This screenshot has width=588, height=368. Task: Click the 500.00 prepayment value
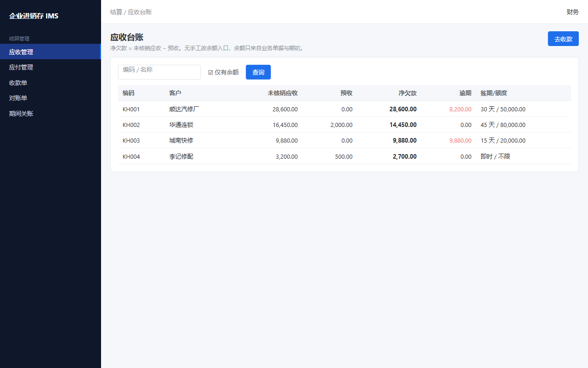coord(344,157)
